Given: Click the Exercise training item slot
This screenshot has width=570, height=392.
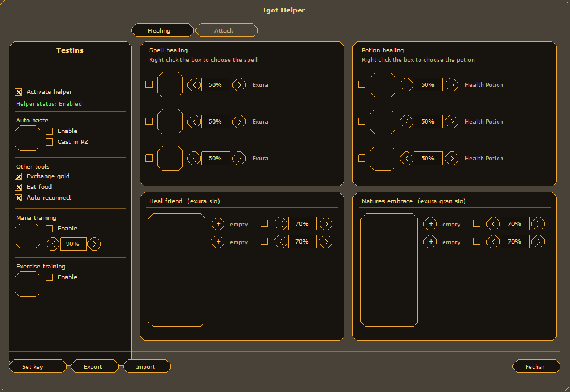Looking at the screenshot, I should click(28, 284).
